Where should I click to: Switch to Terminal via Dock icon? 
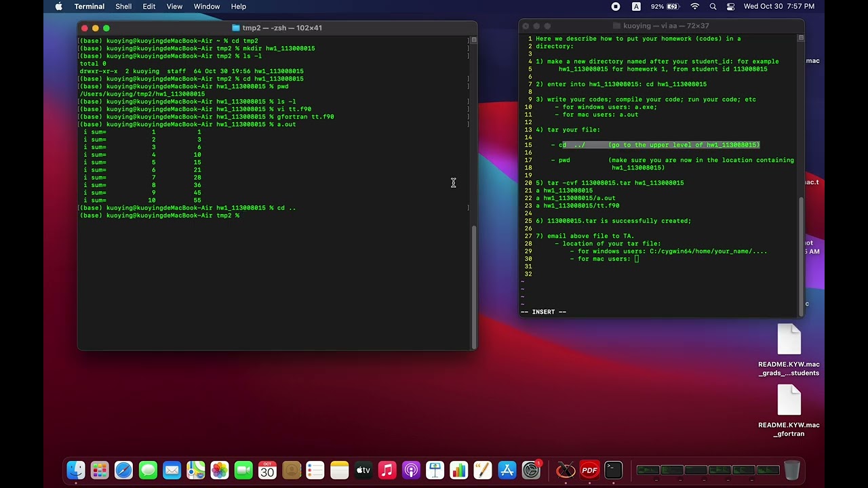614,470
